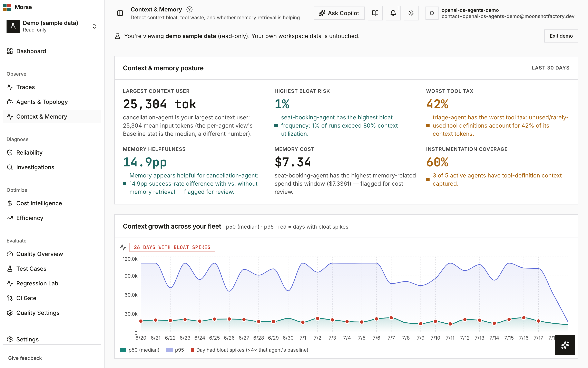Expand the Demo workspace switcher chevron

[94, 26]
